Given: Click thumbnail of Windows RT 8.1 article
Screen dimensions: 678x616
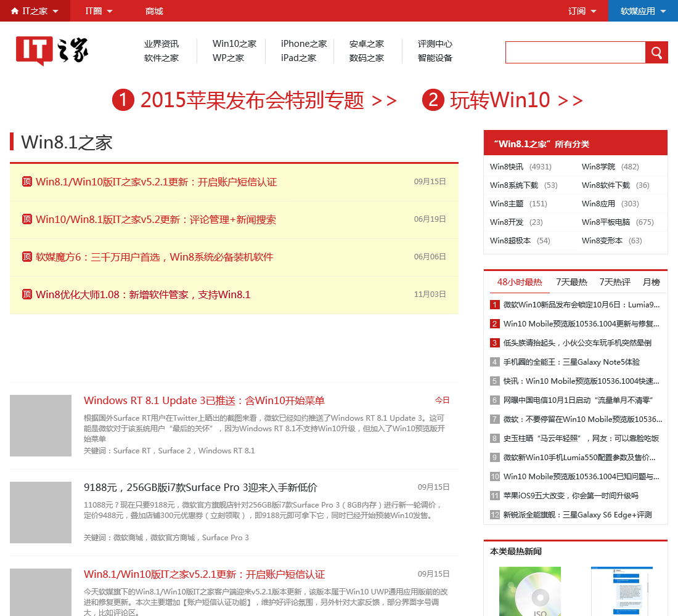Looking at the screenshot, I should point(41,426).
